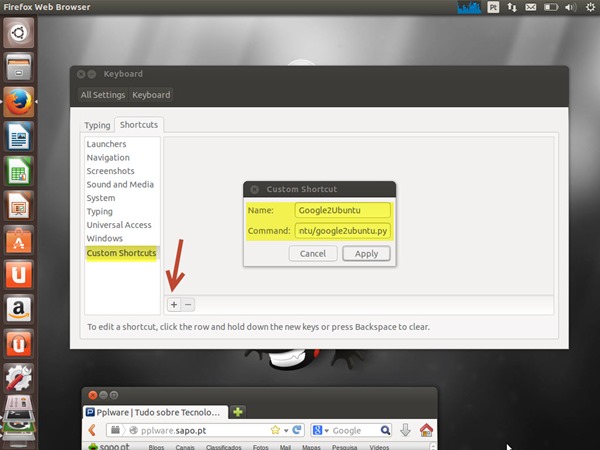
Task: Click the Firefox home icon
Action: click(x=426, y=430)
